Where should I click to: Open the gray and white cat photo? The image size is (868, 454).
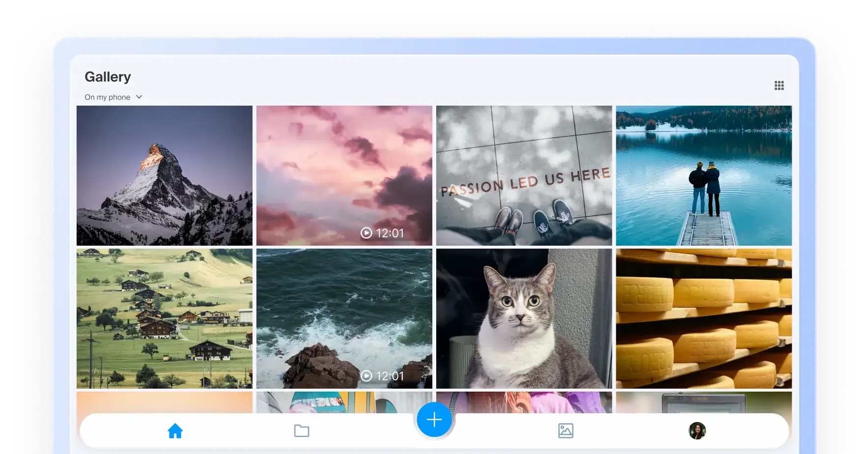point(524,318)
